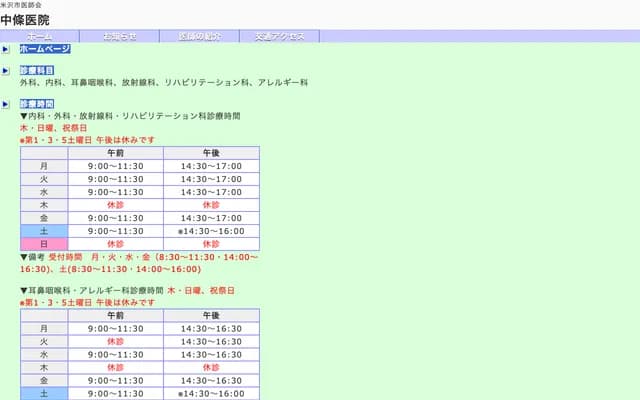Open the 医師の紹介 tab

(199, 36)
